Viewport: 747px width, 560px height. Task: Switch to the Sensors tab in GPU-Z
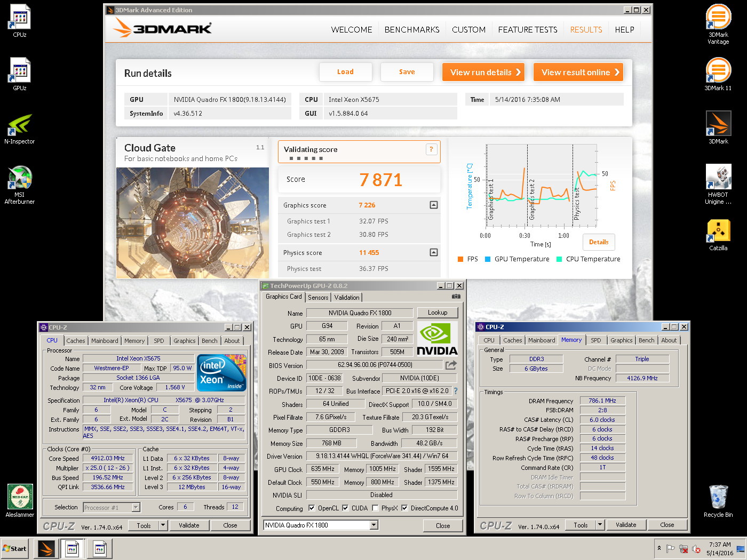(318, 298)
